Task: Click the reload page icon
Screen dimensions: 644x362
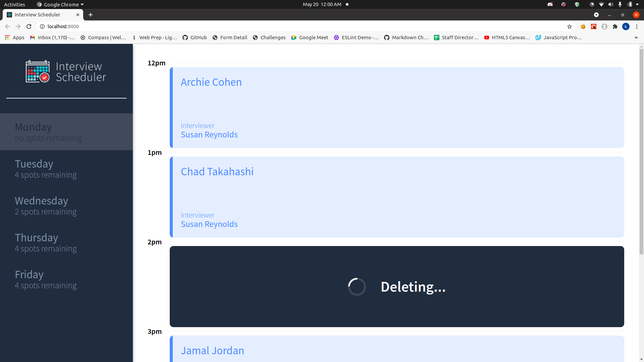Action: coord(29,26)
